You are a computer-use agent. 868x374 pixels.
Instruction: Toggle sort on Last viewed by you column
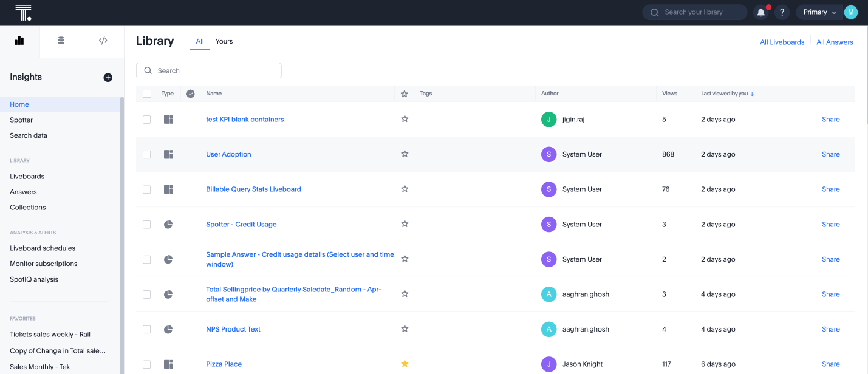coord(727,93)
